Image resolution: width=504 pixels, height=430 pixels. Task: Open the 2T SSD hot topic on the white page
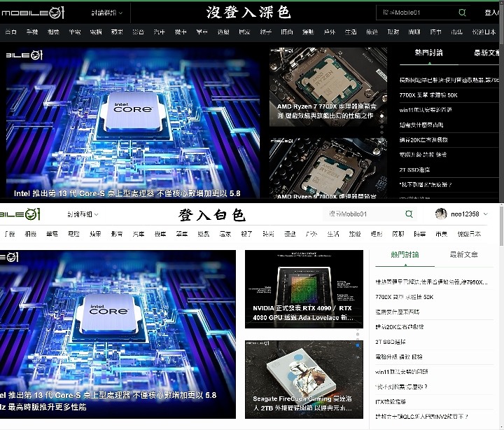(x=390, y=342)
